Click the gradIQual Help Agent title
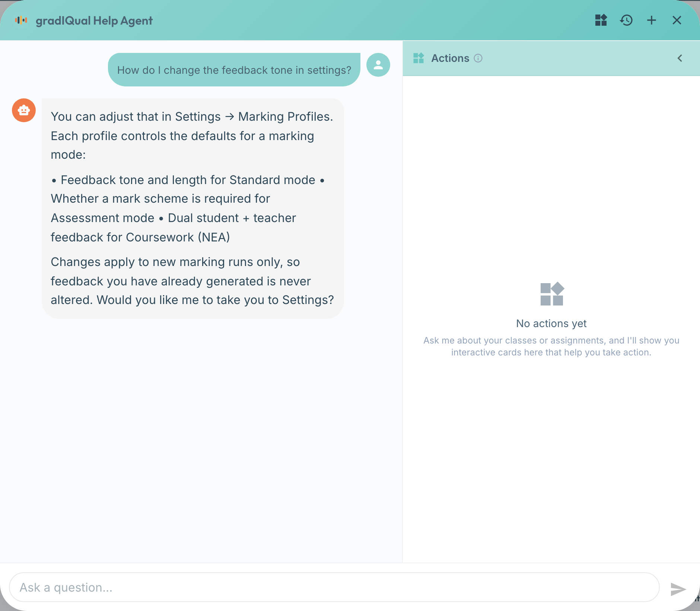The height and width of the screenshot is (611, 700). point(94,20)
